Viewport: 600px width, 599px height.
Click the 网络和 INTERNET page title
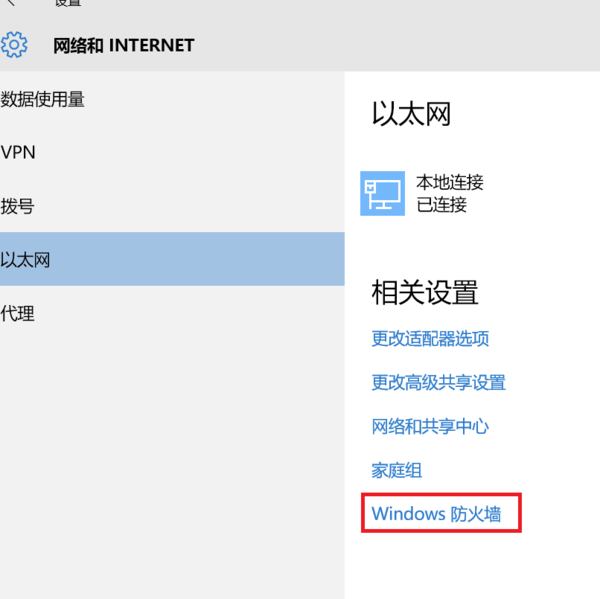click(x=123, y=45)
